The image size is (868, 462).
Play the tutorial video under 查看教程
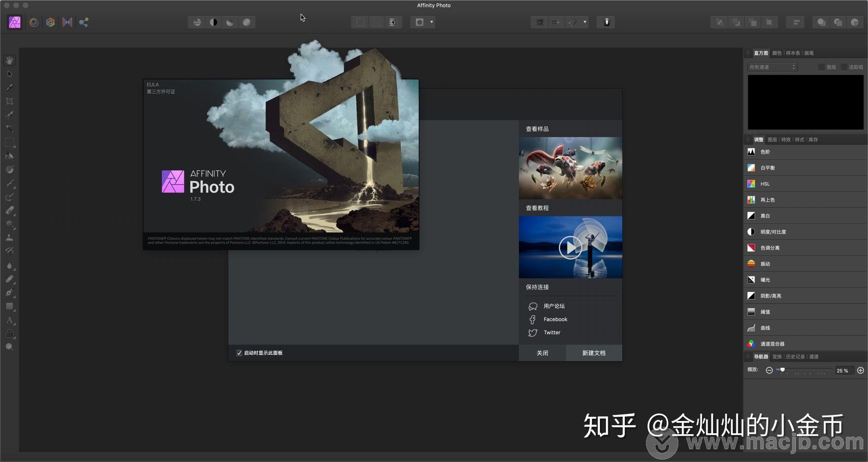point(570,247)
